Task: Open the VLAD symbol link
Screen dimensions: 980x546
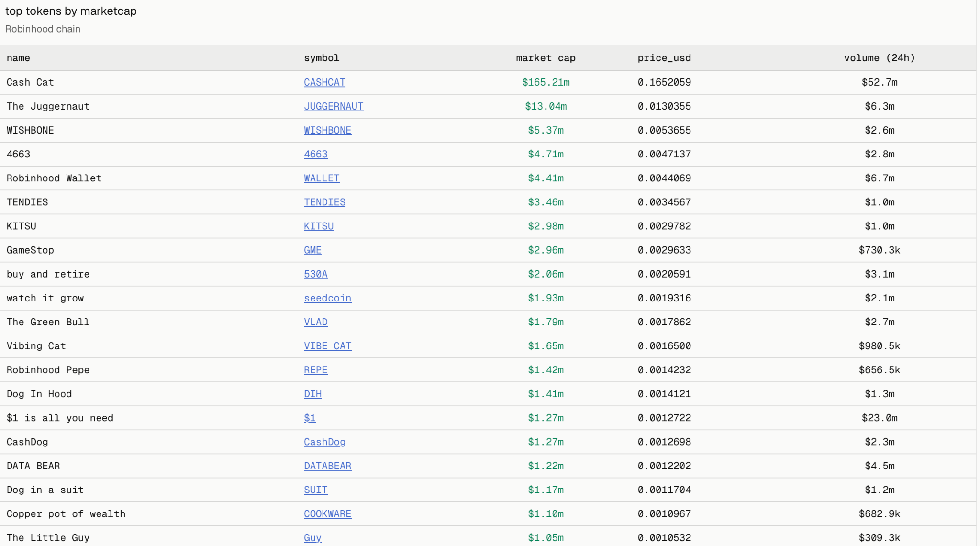Action: [x=316, y=322]
